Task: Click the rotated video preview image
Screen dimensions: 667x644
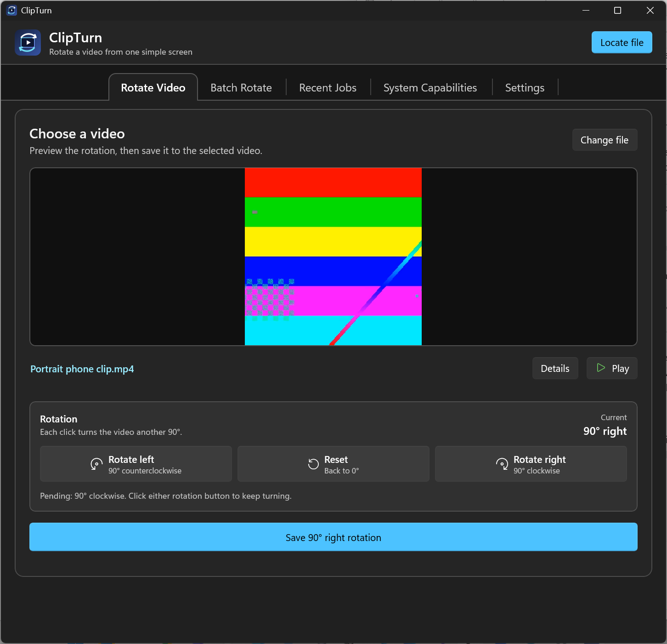Action: pos(333,256)
